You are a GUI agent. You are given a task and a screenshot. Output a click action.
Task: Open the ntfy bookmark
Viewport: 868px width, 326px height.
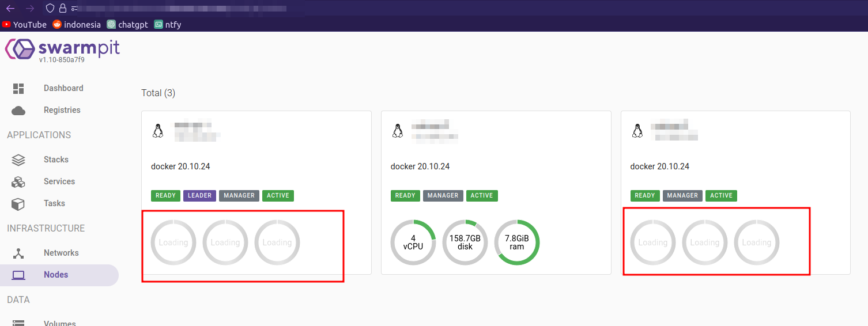(x=168, y=24)
